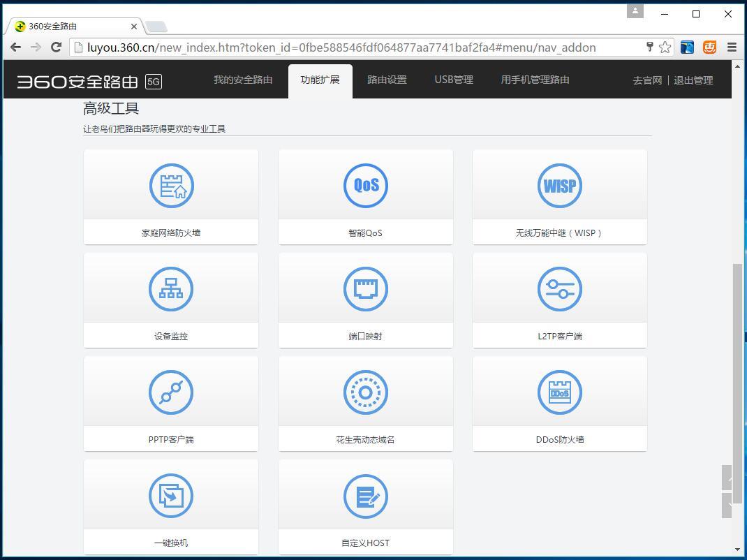Open the 用手机管理路由 menu item
The width and height of the screenshot is (747, 560).
click(x=535, y=80)
